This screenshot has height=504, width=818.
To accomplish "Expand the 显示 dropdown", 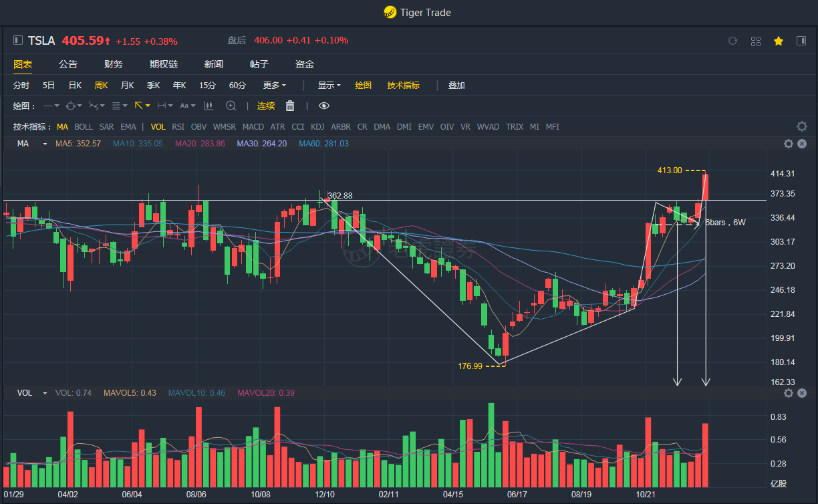I will pyautogui.click(x=329, y=86).
